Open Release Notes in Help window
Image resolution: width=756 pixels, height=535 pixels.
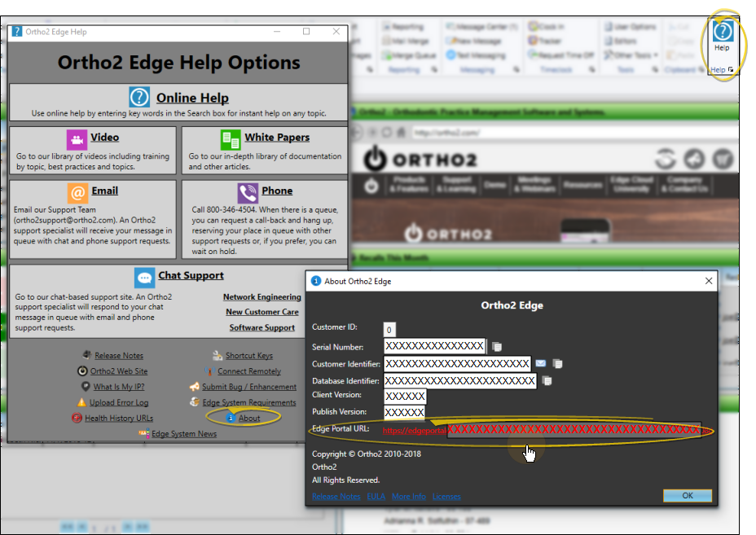(x=119, y=356)
